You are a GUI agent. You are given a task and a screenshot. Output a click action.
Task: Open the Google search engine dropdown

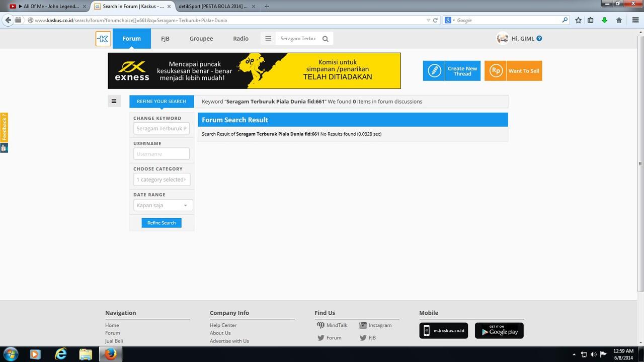click(x=449, y=21)
